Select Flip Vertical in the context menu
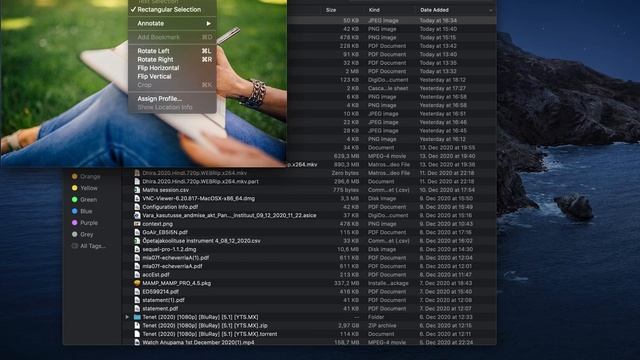This screenshot has width=640, height=360. tap(172, 77)
